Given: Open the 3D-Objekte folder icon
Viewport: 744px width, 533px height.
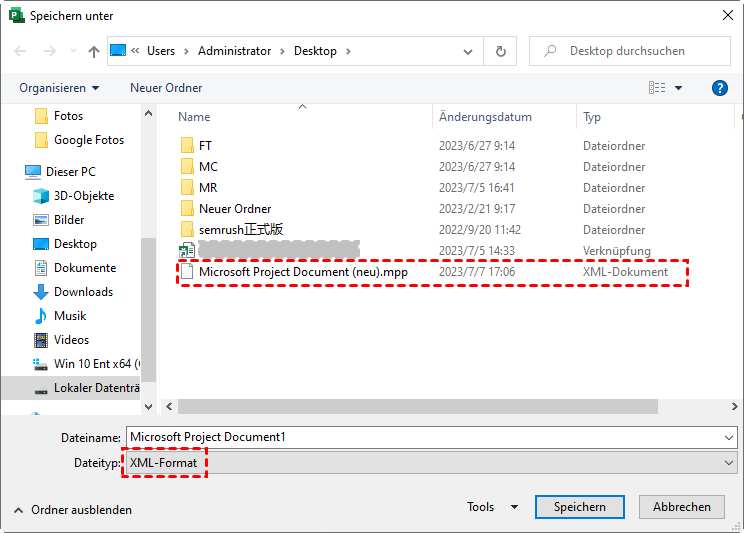Looking at the screenshot, I should tap(41, 196).
